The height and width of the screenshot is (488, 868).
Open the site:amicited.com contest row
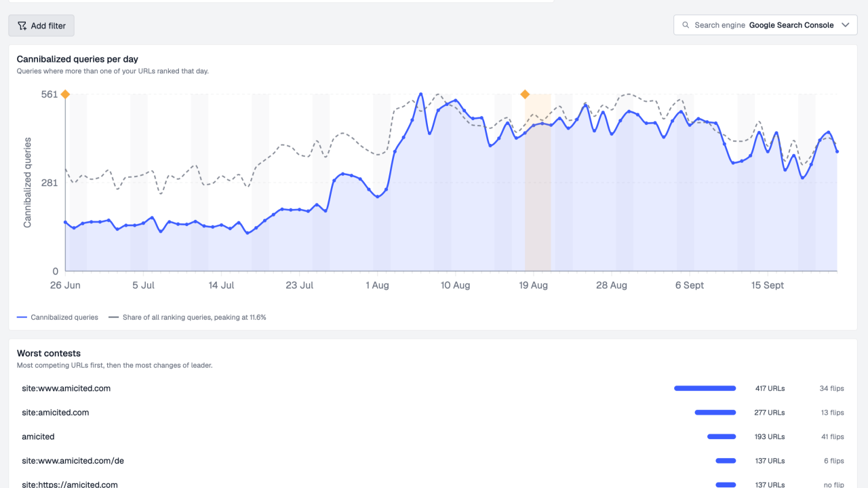coord(433,413)
